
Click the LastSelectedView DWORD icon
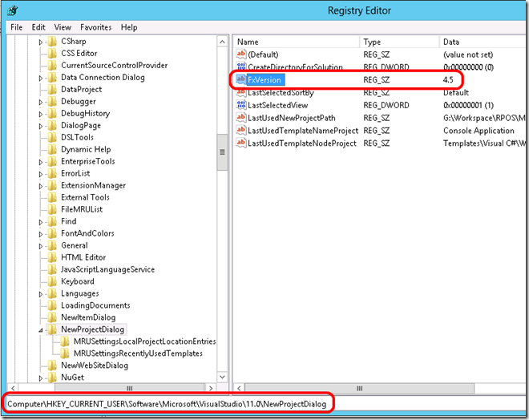[x=241, y=104]
